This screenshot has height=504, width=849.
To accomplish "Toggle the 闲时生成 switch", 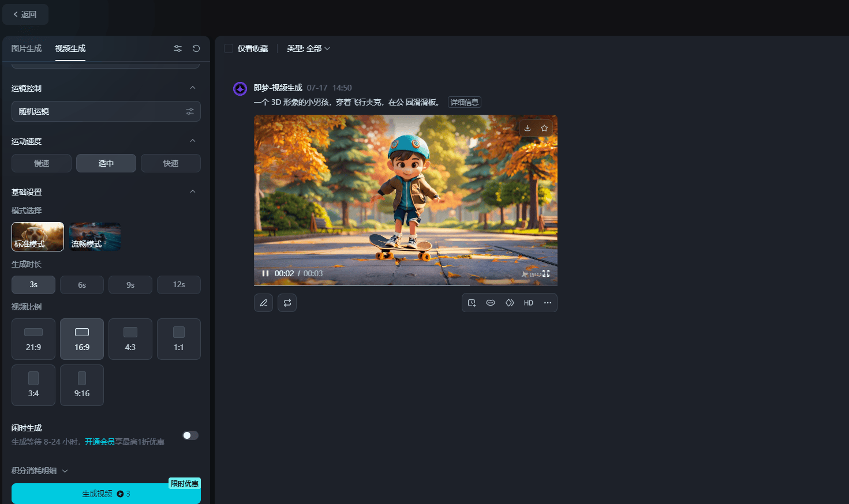I will [x=190, y=435].
